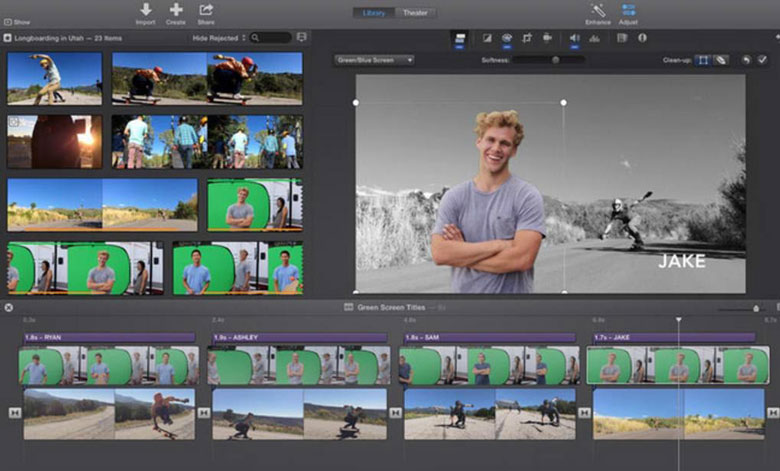
Task: Open the Color Correction palette icon
Action: point(507,38)
